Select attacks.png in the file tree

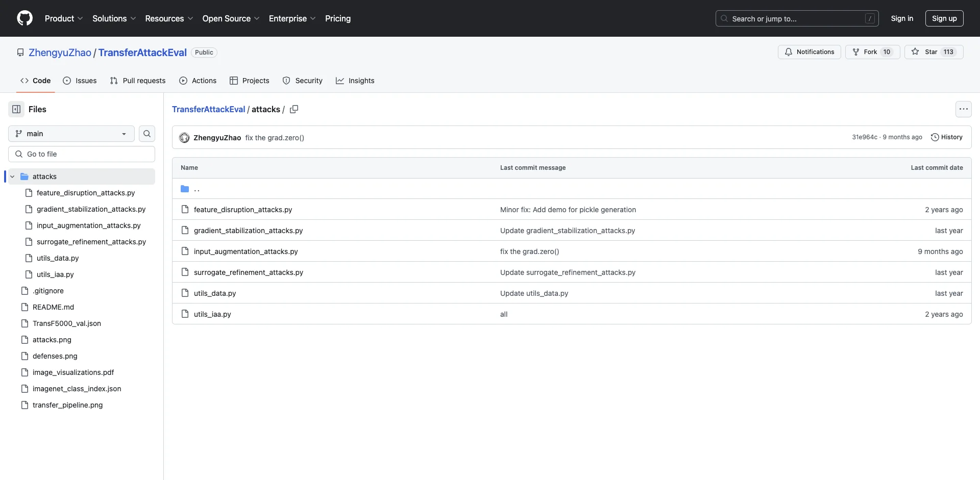point(52,340)
